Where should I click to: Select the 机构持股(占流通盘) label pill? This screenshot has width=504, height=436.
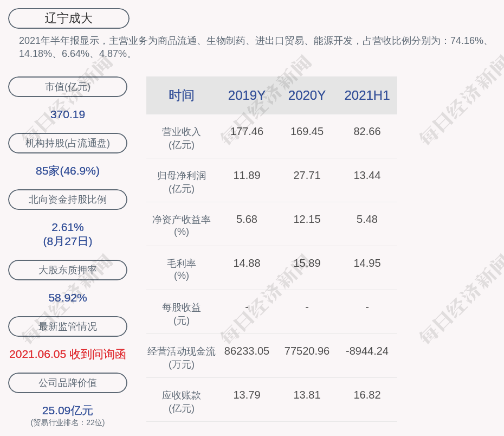pyautogui.click(x=68, y=143)
